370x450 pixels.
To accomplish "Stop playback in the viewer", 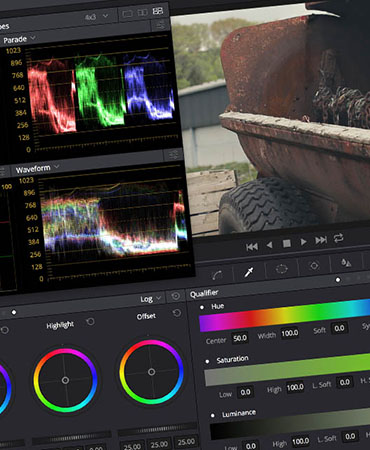I will [x=286, y=244].
